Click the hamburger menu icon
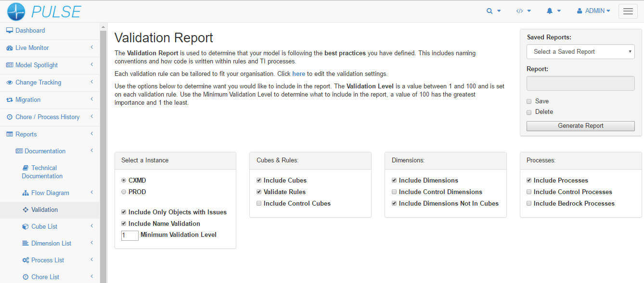This screenshot has height=283, width=644. (628, 12)
